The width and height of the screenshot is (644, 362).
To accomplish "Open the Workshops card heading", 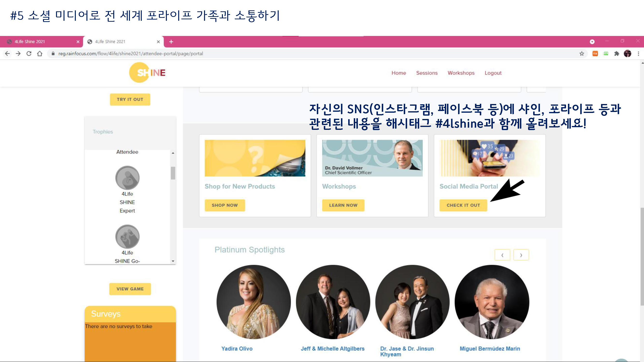I will 339,186.
